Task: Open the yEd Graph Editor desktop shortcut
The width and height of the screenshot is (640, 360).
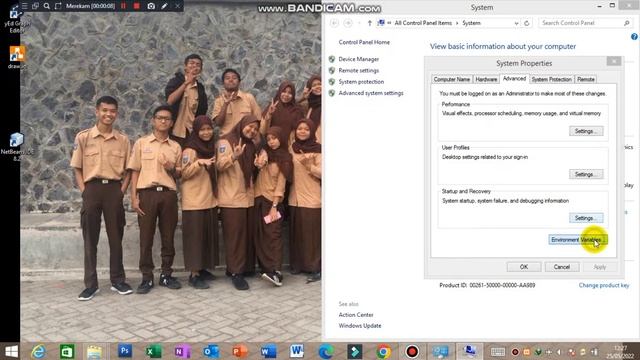Action: [x=16, y=20]
